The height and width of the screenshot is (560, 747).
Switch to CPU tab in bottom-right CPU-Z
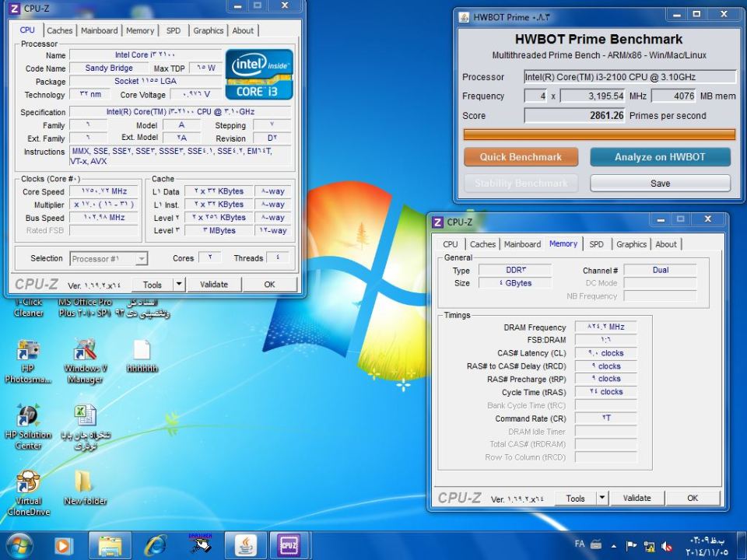pyautogui.click(x=451, y=244)
